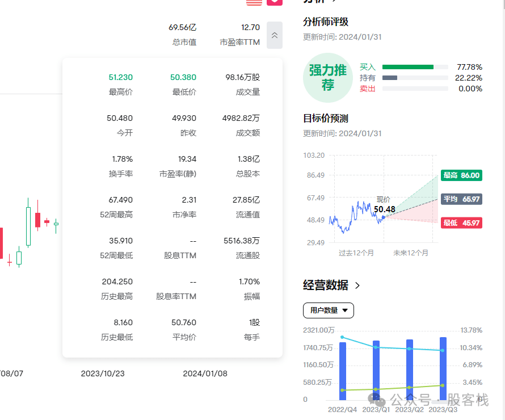505x420 pixels.
Task: Click 市盈率TTM value 12.70
Action: (250, 27)
